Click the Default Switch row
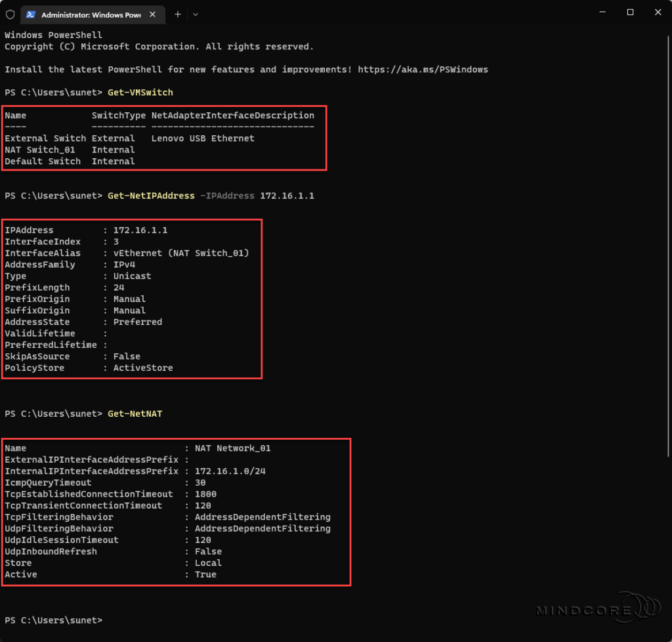 click(x=43, y=161)
